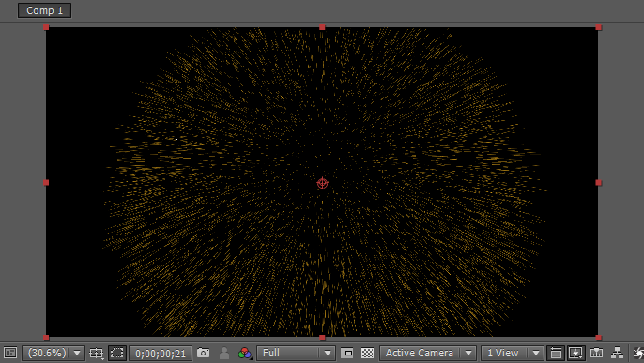The width and height of the screenshot is (644, 363).
Task: Open the magnification ratio dropdown (30.6%)
Action: (54, 354)
